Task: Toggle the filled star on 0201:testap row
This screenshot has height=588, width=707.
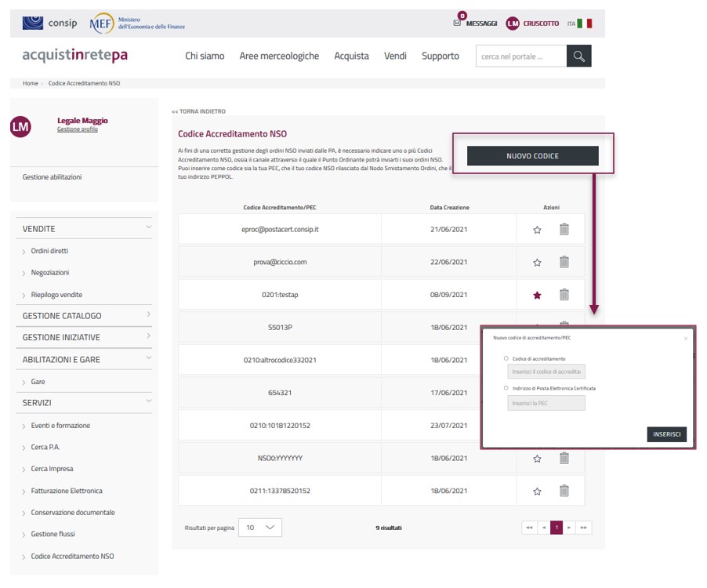Action: coord(537,296)
